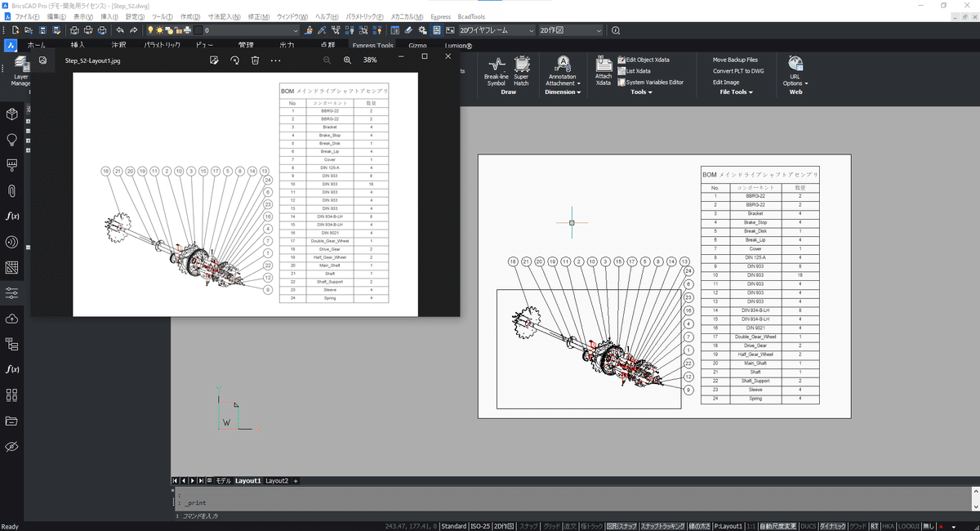Switch to the Express Tools ribbon tab
The width and height of the screenshot is (980, 531).
372,46
